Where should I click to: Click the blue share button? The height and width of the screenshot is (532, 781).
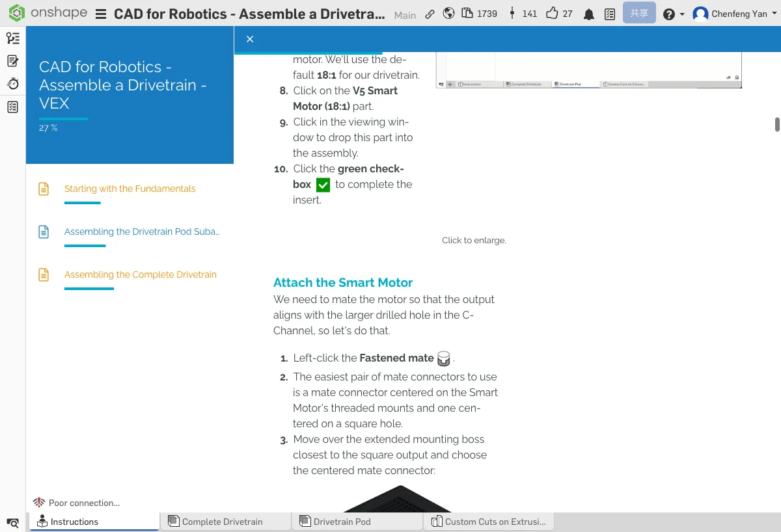[x=638, y=14]
